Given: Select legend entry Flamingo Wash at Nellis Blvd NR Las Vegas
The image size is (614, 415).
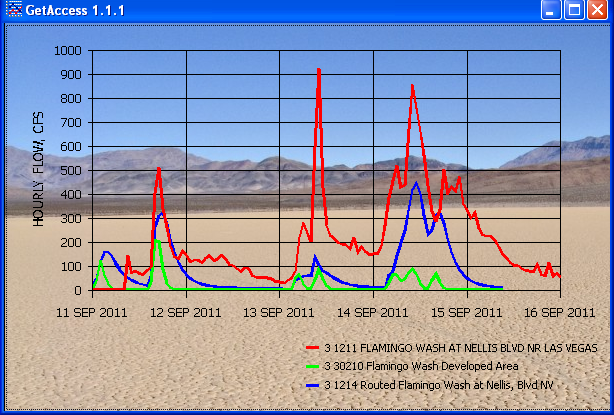Looking at the screenshot, I should click(467, 347).
